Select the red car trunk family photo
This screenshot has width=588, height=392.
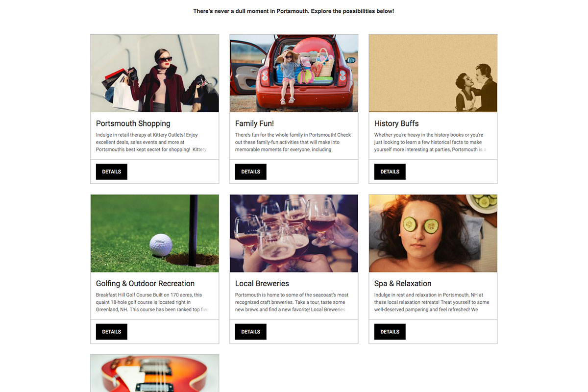(294, 73)
